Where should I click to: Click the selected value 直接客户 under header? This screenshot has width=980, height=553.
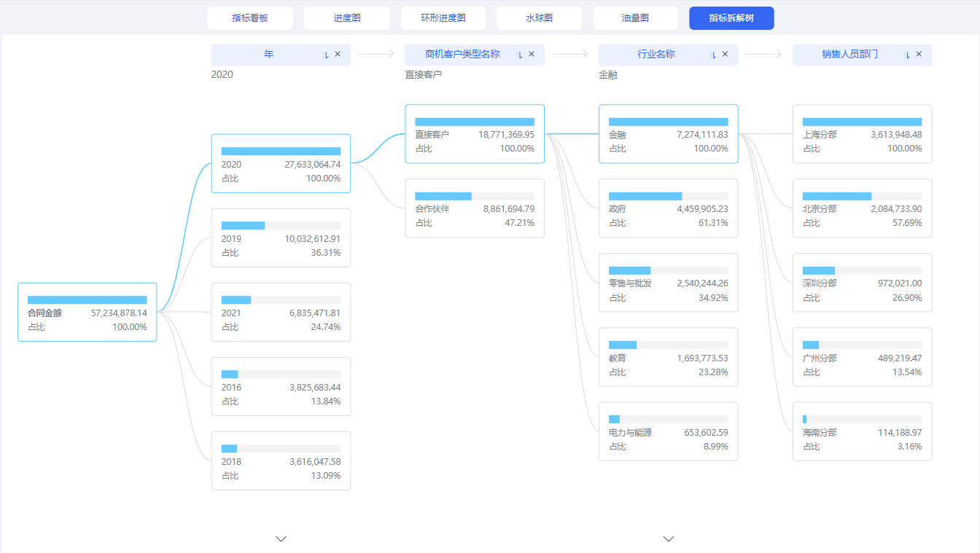[x=424, y=74]
